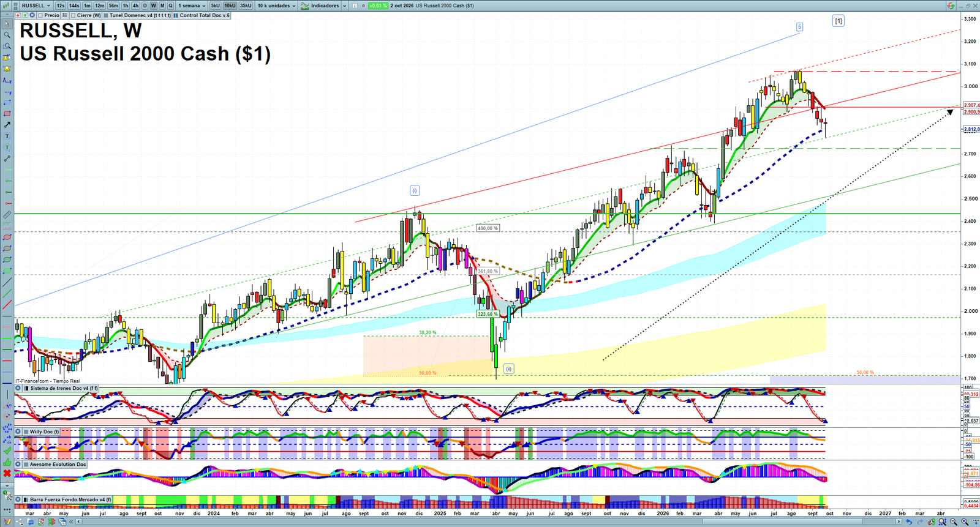This screenshot has width=980, height=527.
Task: Click the 5kU units button
Action: (215, 6)
